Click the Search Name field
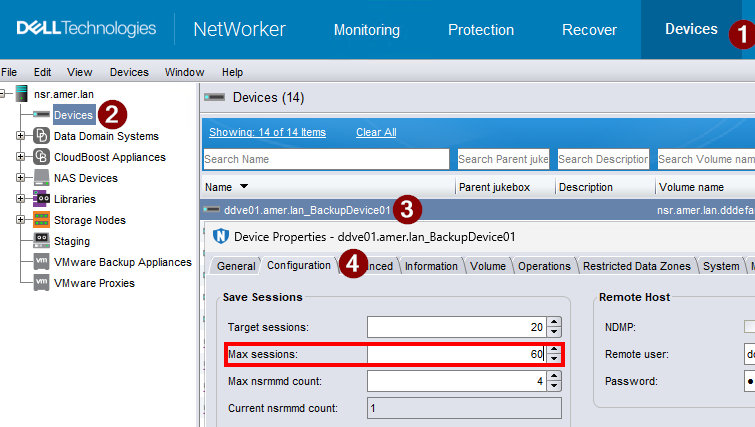The height and width of the screenshot is (427, 755). pos(326,159)
